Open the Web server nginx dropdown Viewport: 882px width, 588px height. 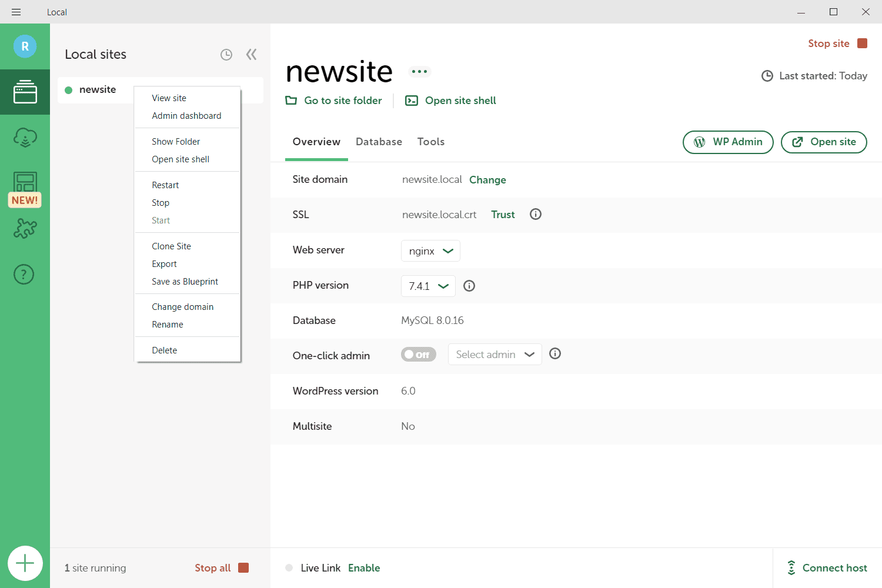430,251
